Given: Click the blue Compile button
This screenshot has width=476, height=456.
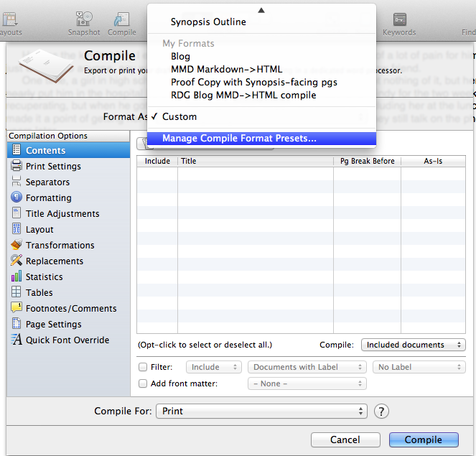Looking at the screenshot, I should click(x=424, y=439).
